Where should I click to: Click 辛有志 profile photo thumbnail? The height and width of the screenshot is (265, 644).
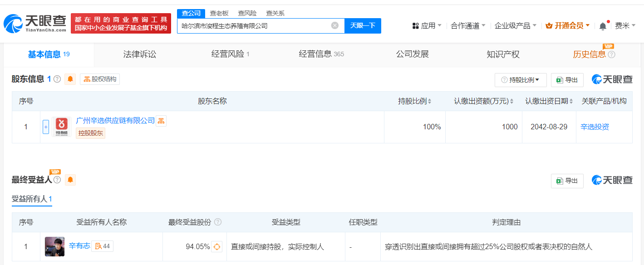tap(54, 246)
